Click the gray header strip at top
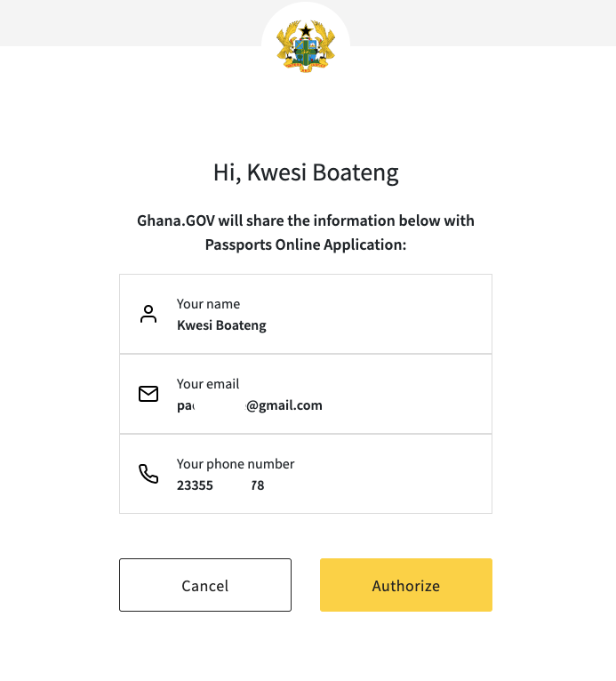616x681 pixels. [x=131, y=22]
